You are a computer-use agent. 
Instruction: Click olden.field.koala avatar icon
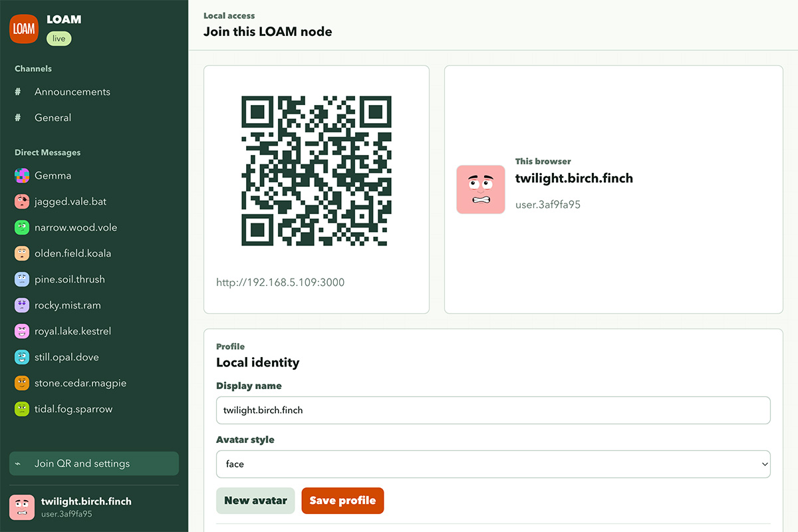click(22, 253)
